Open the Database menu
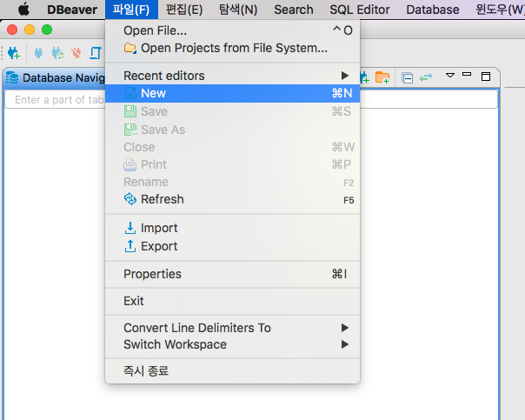 point(433,10)
